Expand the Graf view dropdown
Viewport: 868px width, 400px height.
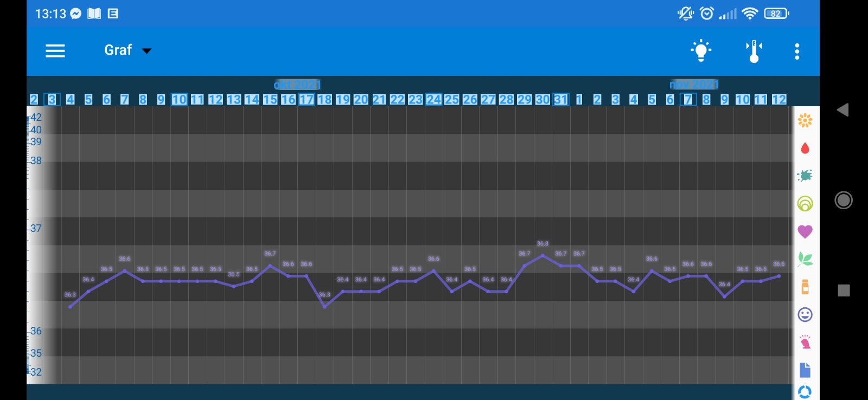coord(127,50)
